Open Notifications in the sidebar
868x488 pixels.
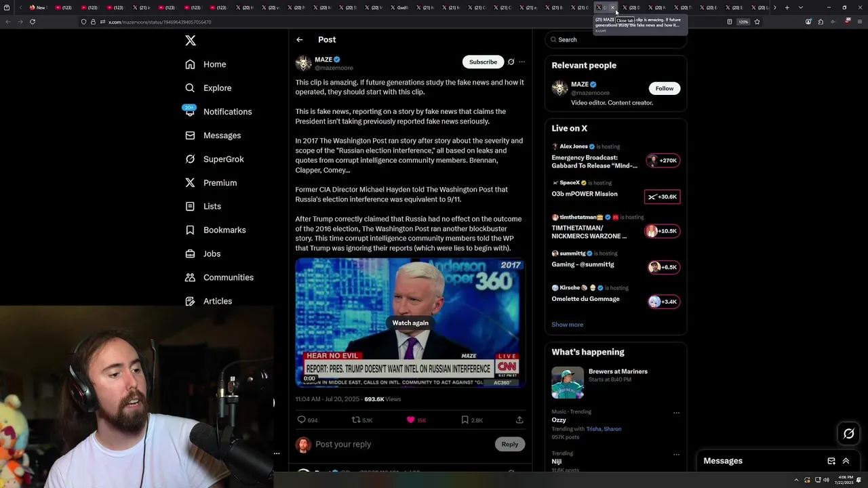coord(218,112)
